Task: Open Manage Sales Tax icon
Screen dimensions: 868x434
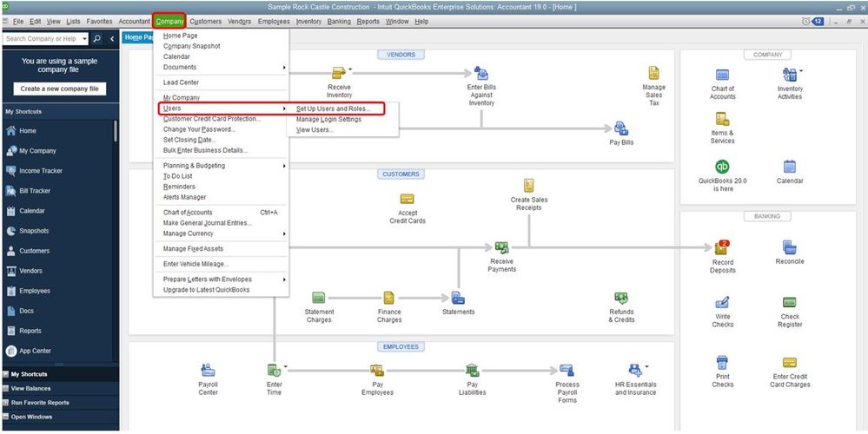Action: 653,73
